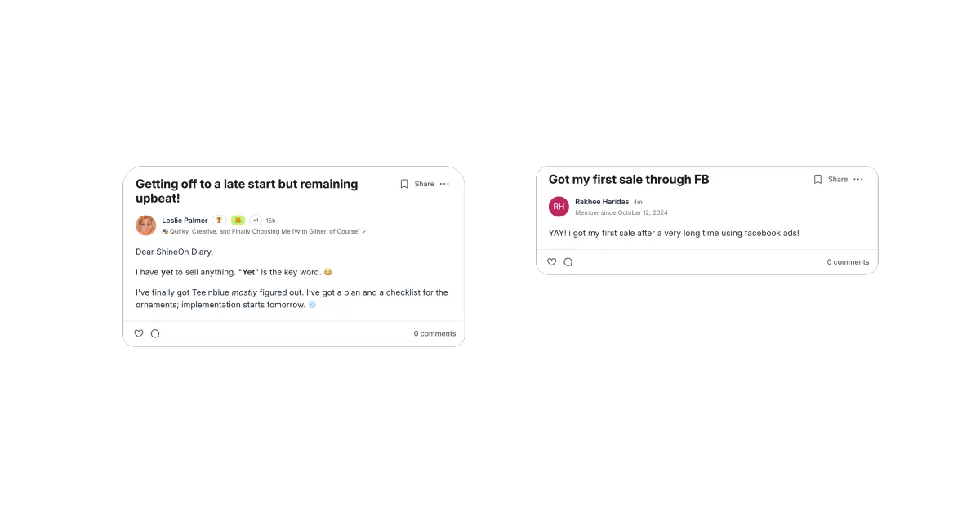This screenshot has width=980, height=513.
Task: Open three-dot menu on Rakhee's post
Action: click(858, 179)
